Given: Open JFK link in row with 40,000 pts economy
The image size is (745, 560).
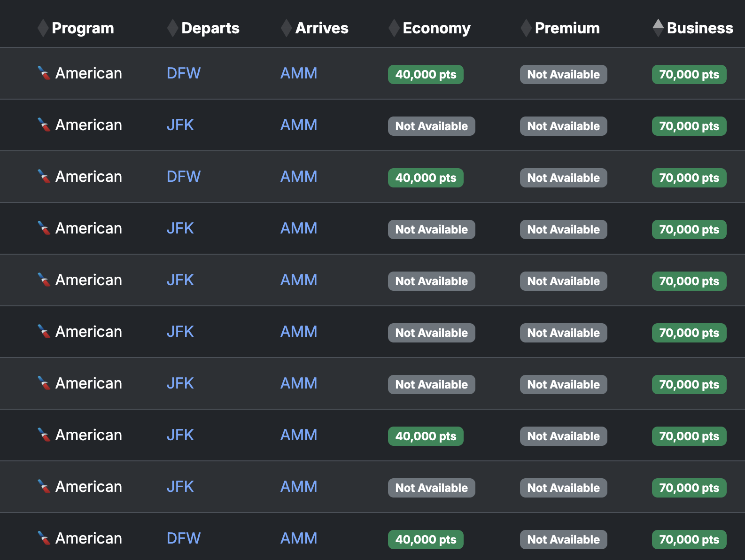Looking at the screenshot, I should point(180,435).
